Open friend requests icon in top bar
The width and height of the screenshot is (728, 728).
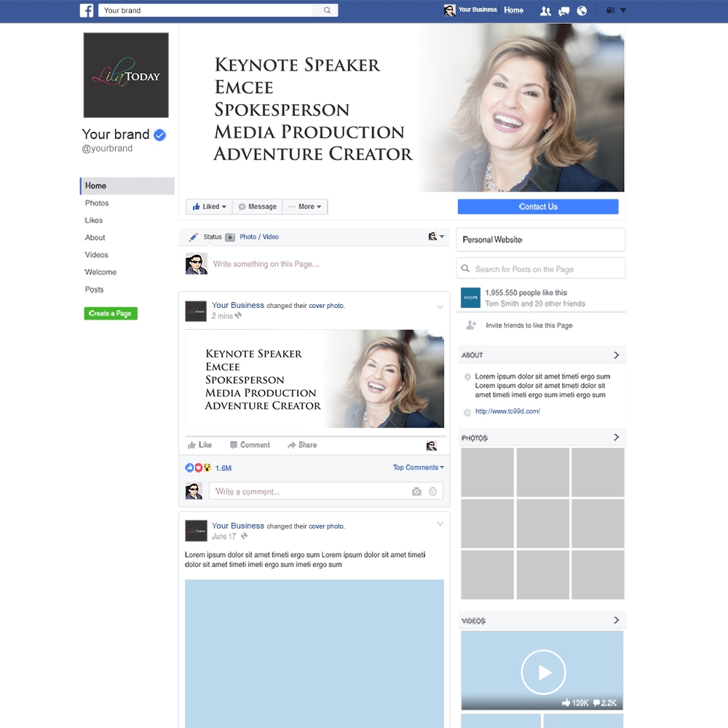(x=545, y=11)
